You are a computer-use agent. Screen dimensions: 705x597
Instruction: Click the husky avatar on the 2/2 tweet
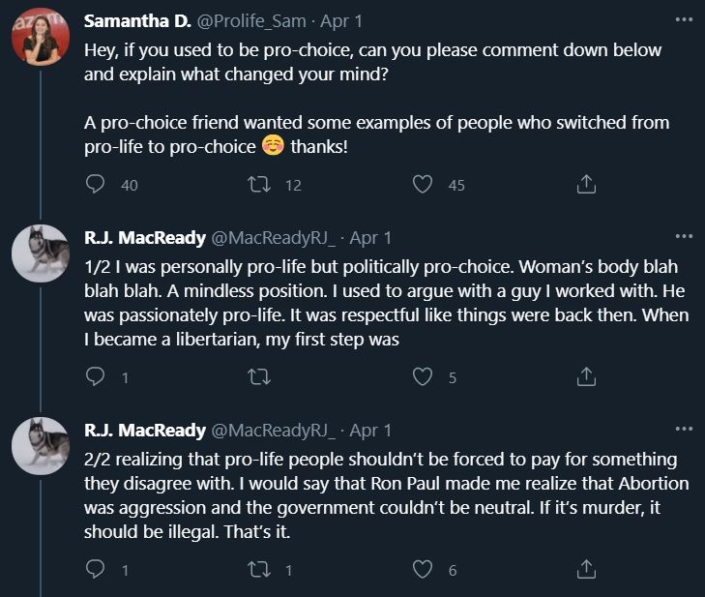tap(40, 446)
